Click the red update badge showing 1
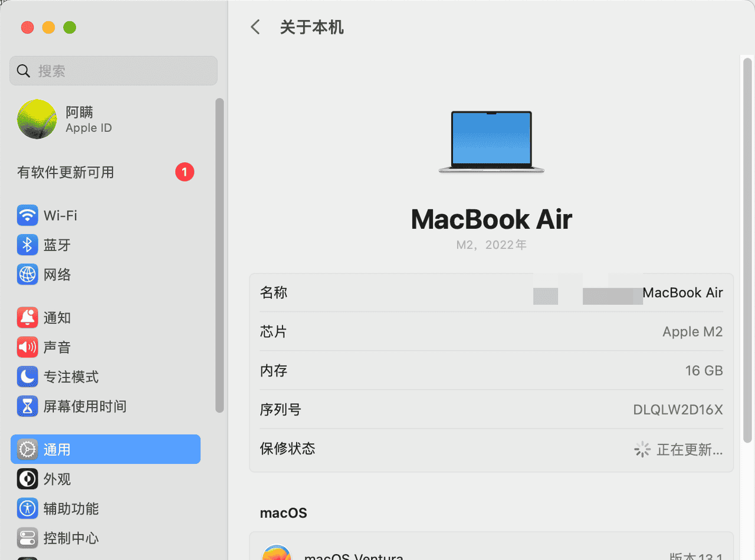755x560 pixels. point(185,172)
